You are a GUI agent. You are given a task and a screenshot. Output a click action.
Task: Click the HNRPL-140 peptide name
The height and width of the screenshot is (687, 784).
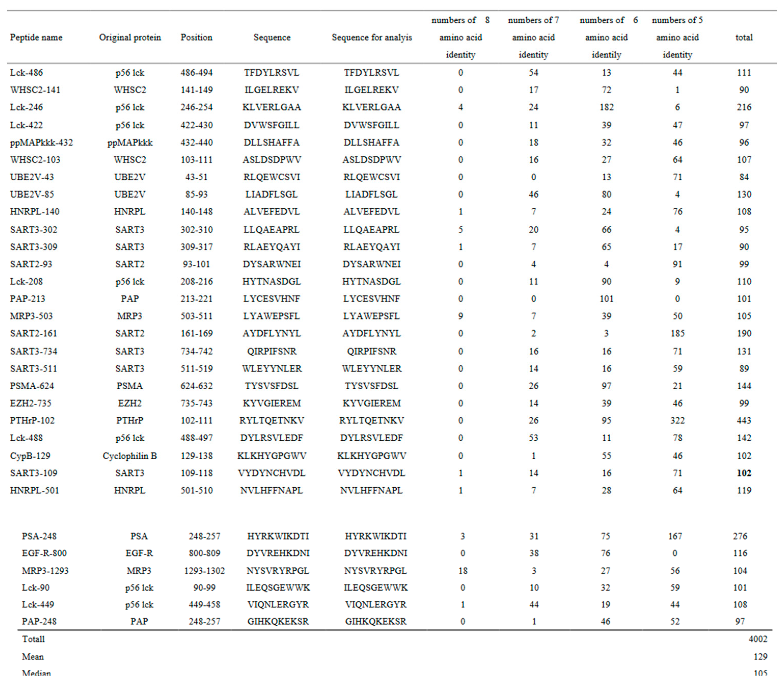point(35,212)
